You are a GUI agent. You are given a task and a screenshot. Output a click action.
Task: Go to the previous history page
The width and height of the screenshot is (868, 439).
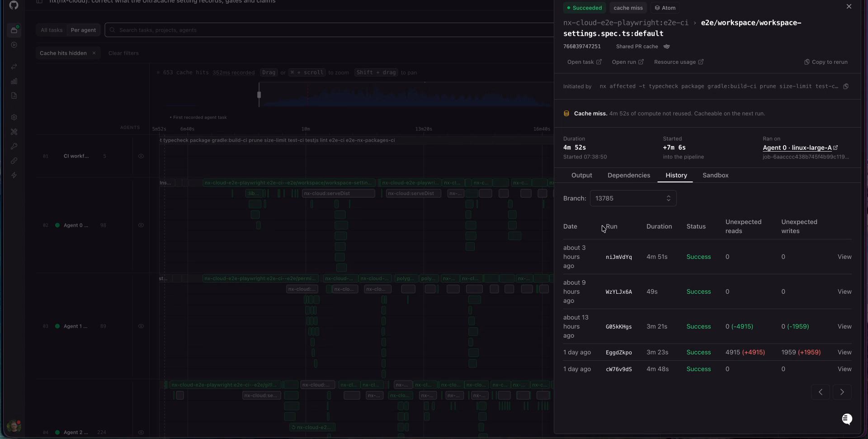click(820, 392)
